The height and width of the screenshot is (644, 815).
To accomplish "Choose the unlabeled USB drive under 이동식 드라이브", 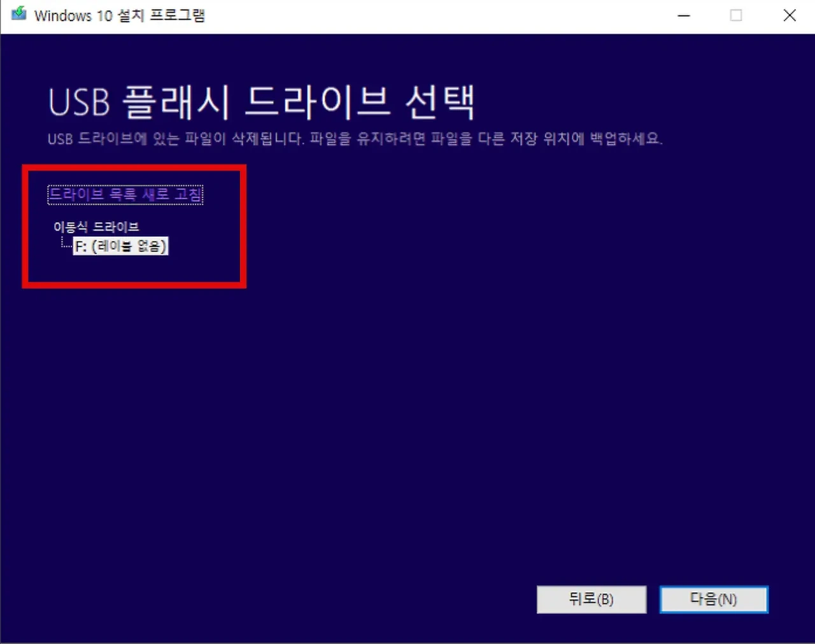I will point(120,246).
